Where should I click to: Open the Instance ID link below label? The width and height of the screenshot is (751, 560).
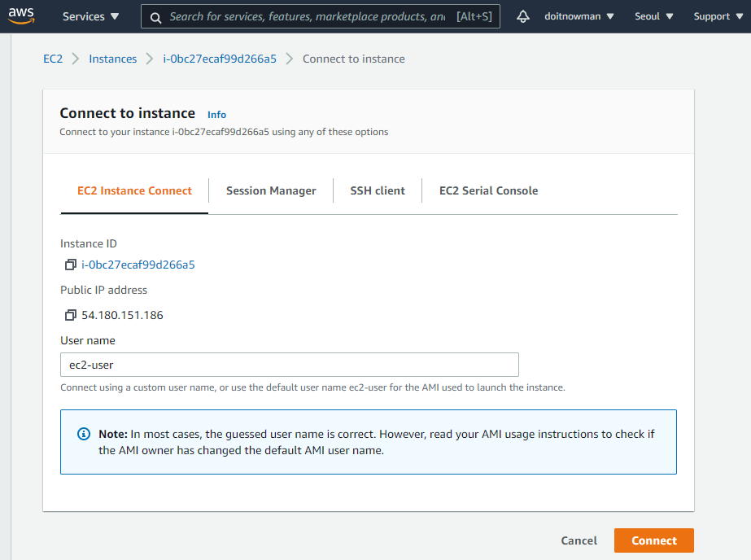tap(138, 265)
